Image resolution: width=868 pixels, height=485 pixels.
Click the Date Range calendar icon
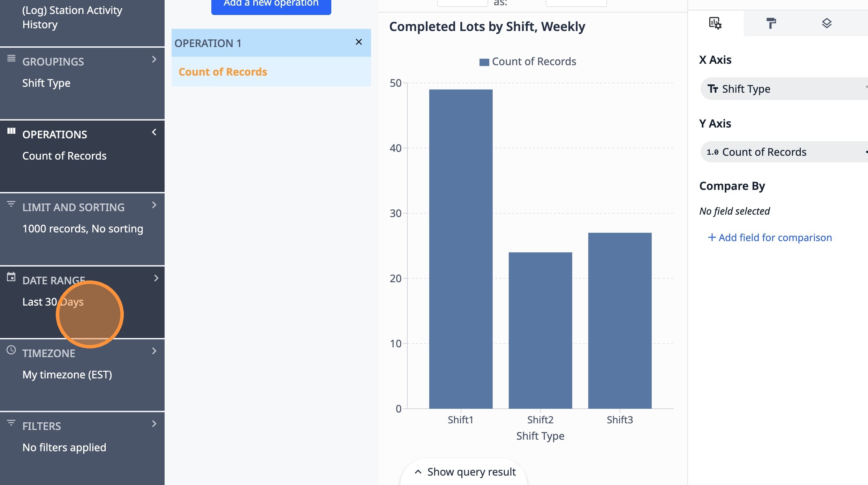pos(11,277)
